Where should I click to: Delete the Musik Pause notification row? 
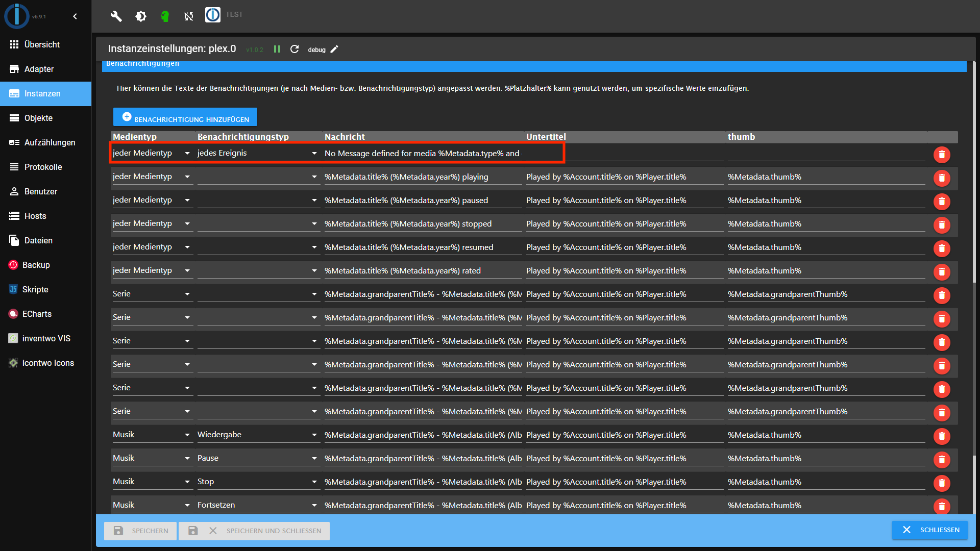942,459
